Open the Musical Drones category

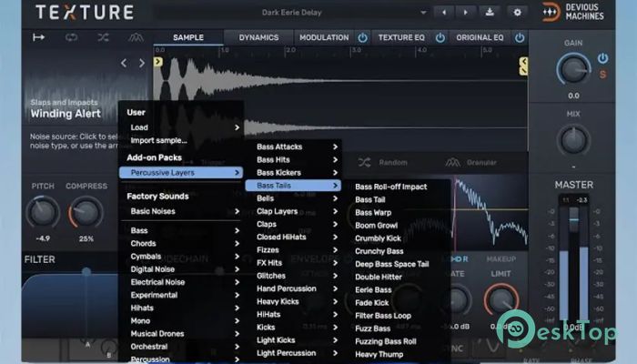coord(181,334)
